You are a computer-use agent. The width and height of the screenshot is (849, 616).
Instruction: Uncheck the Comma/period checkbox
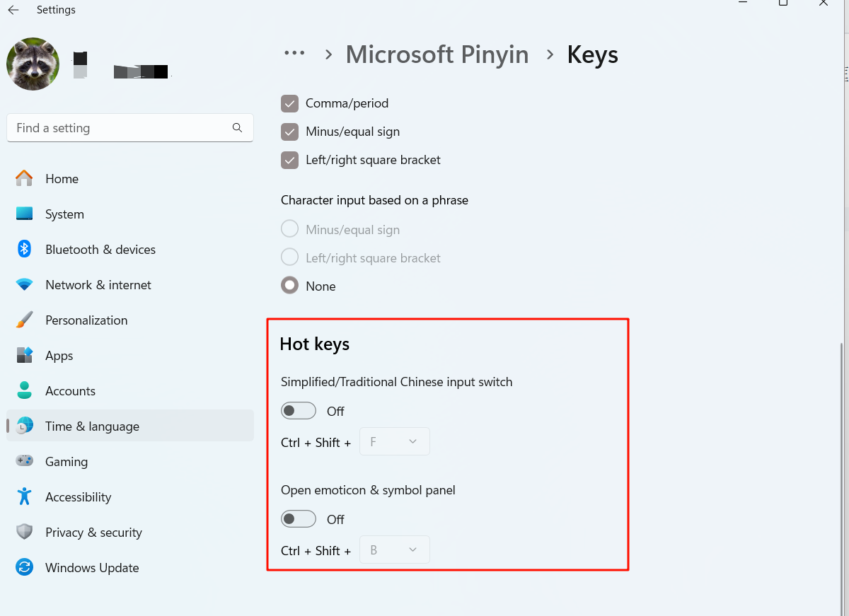(x=290, y=103)
